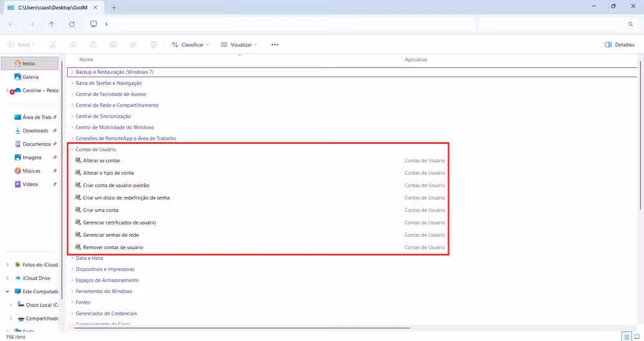Open Downloads folder in sidebar
This screenshot has height=341, width=644.
click(x=35, y=131)
